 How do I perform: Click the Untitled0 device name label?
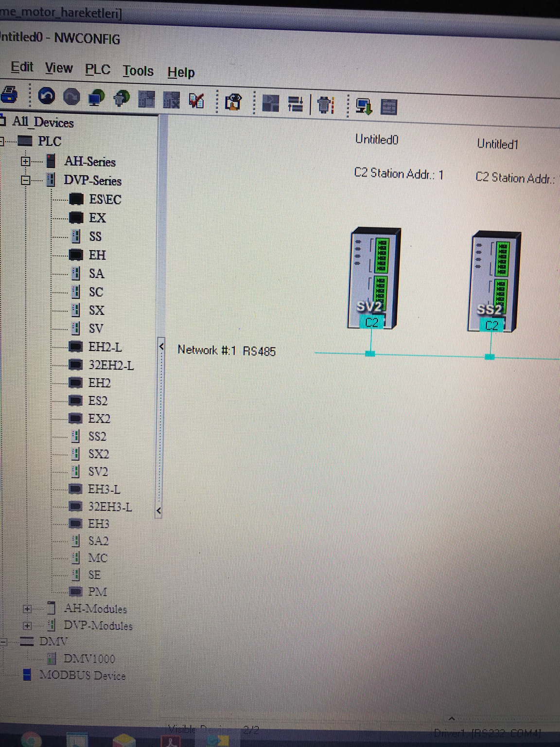point(377,140)
